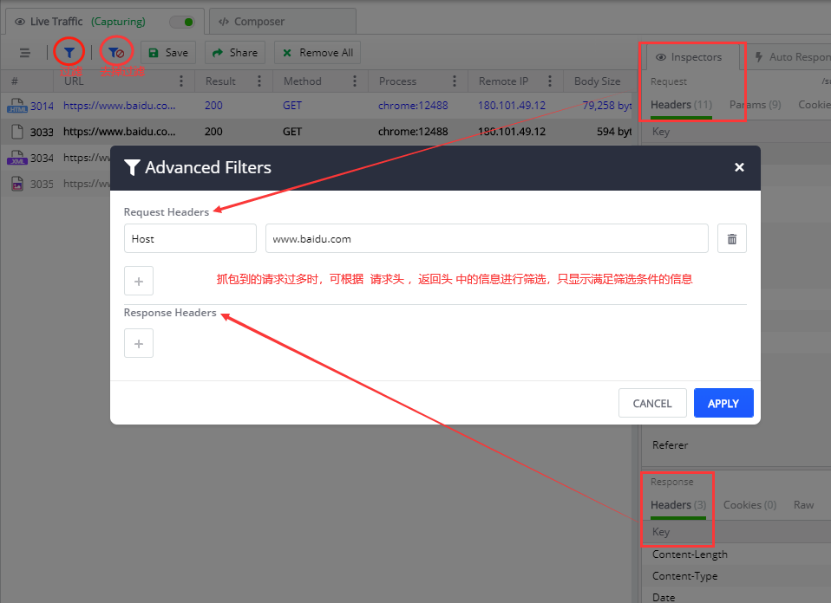Add a new Response Headers filter row
The width and height of the screenshot is (831, 604).
[138, 343]
